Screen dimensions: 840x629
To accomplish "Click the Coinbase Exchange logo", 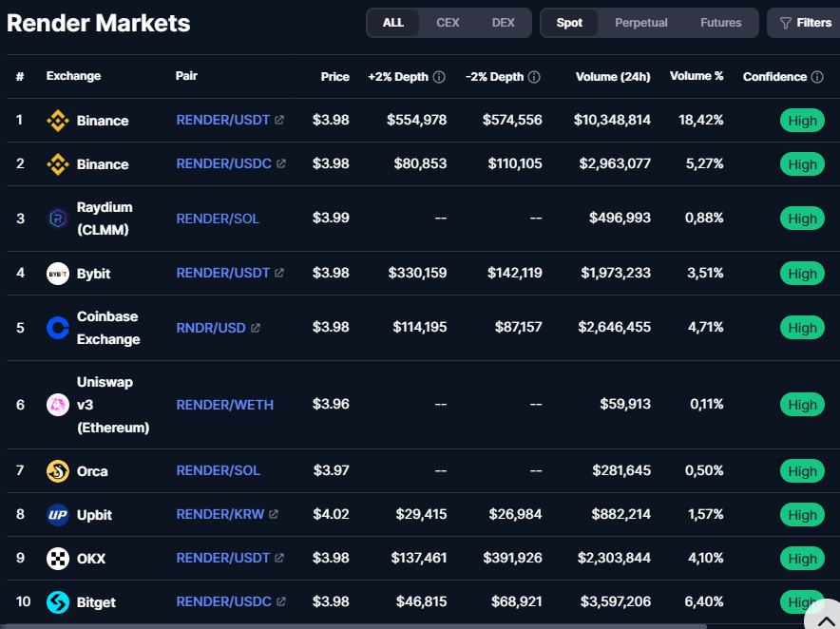I will pos(58,328).
